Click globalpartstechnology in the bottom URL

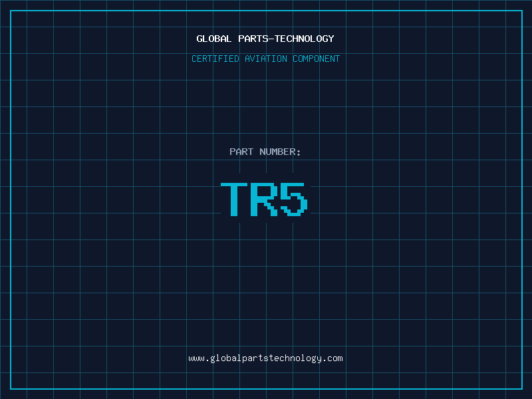(265, 358)
